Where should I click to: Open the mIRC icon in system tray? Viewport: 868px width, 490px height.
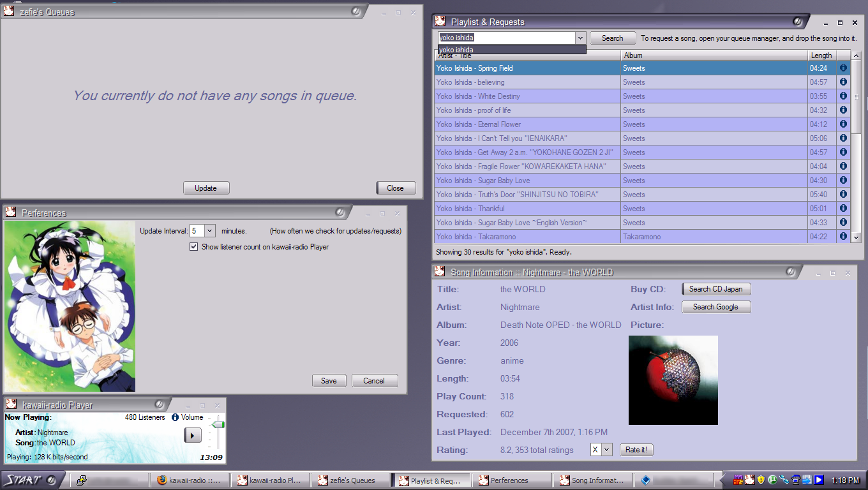[738, 480]
